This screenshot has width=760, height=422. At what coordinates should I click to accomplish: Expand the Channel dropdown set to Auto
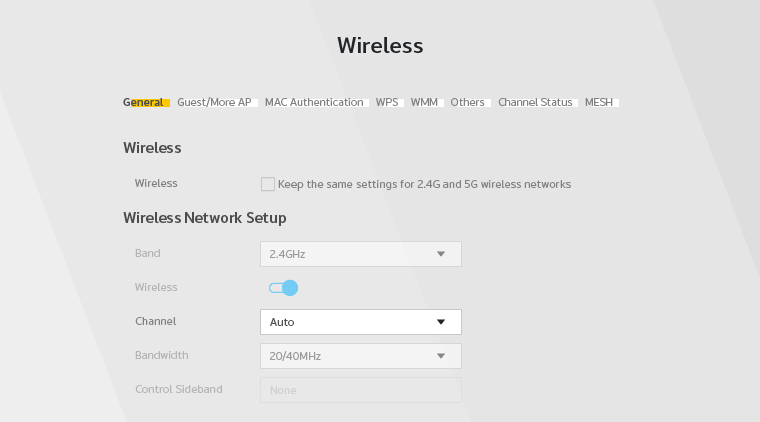click(x=360, y=322)
